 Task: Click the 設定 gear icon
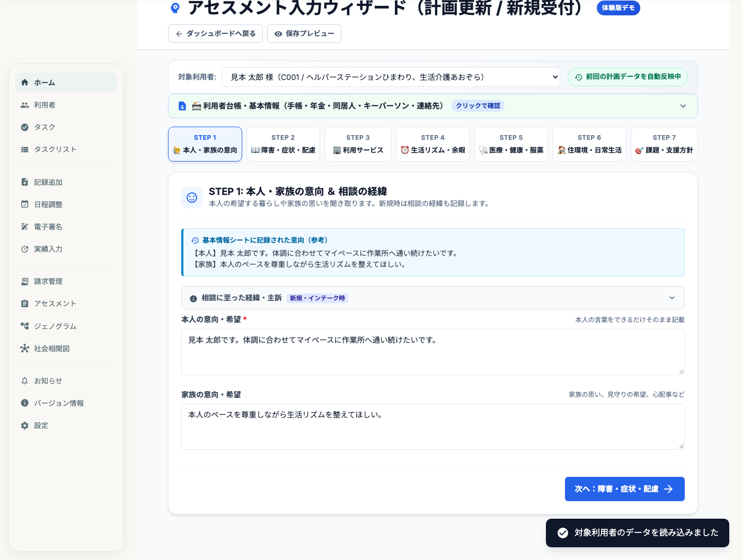pos(24,425)
